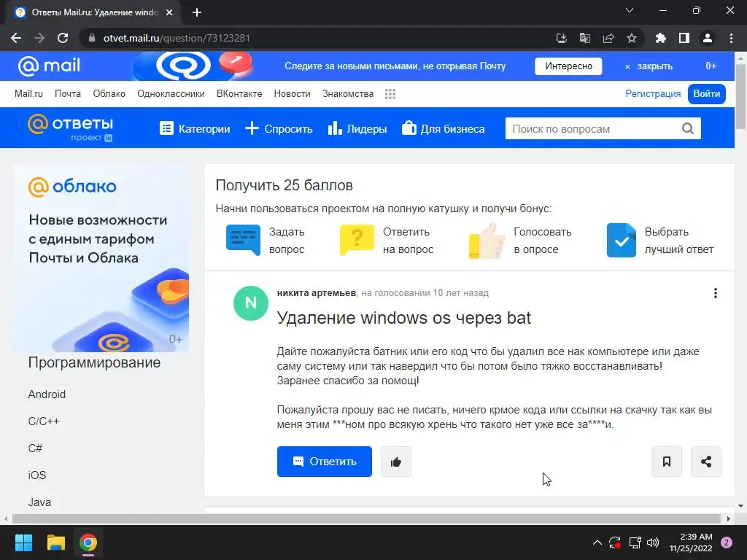The height and width of the screenshot is (560, 747).
Task: Click the green N user avatar
Action: [251, 303]
